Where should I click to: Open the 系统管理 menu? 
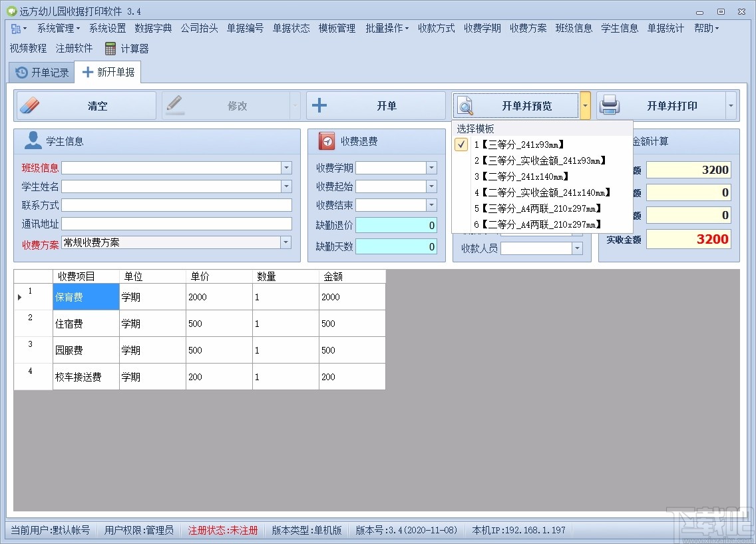tap(58, 29)
